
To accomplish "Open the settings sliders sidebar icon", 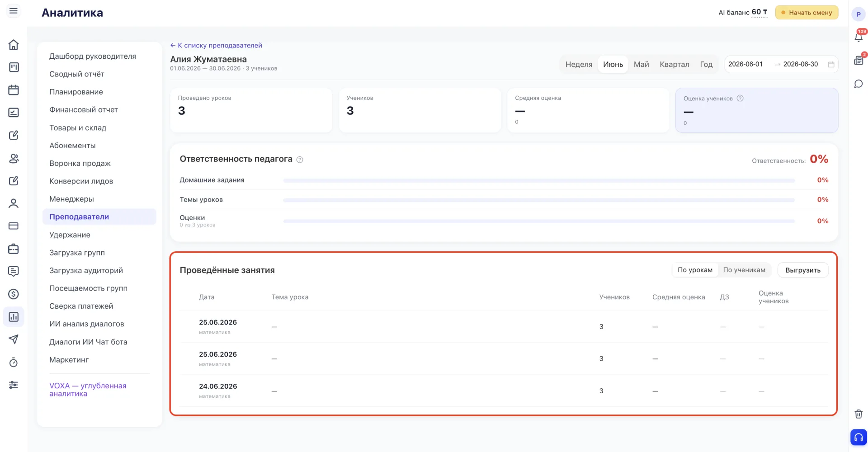I will (x=14, y=385).
